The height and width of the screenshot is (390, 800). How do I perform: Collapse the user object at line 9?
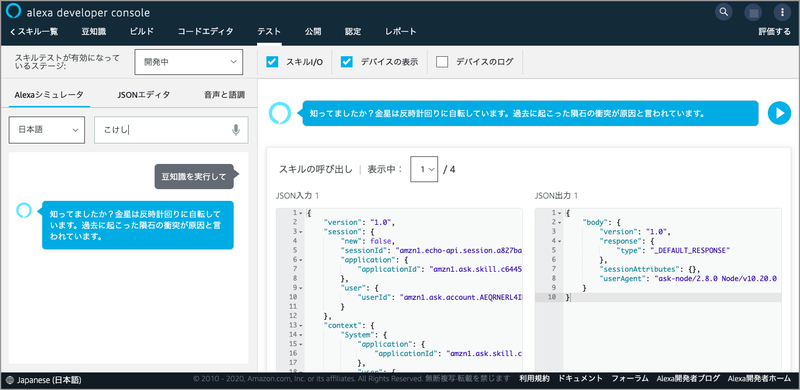pyautogui.click(x=301, y=287)
